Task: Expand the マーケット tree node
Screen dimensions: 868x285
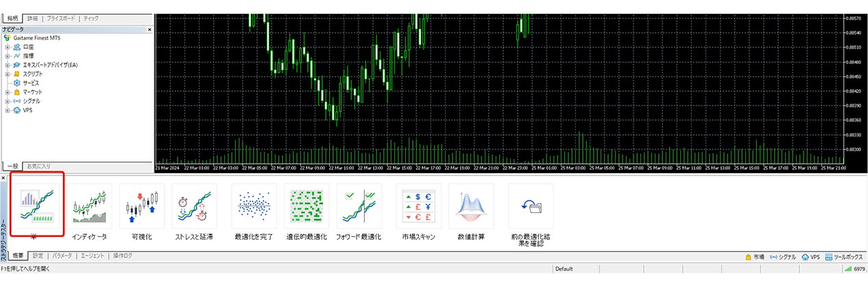Action: click(7, 92)
